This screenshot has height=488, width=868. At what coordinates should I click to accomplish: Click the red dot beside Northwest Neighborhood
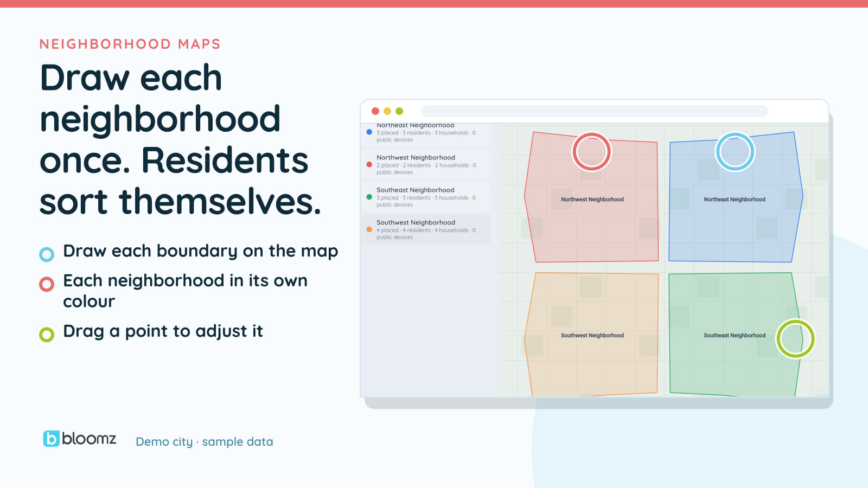(x=369, y=164)
